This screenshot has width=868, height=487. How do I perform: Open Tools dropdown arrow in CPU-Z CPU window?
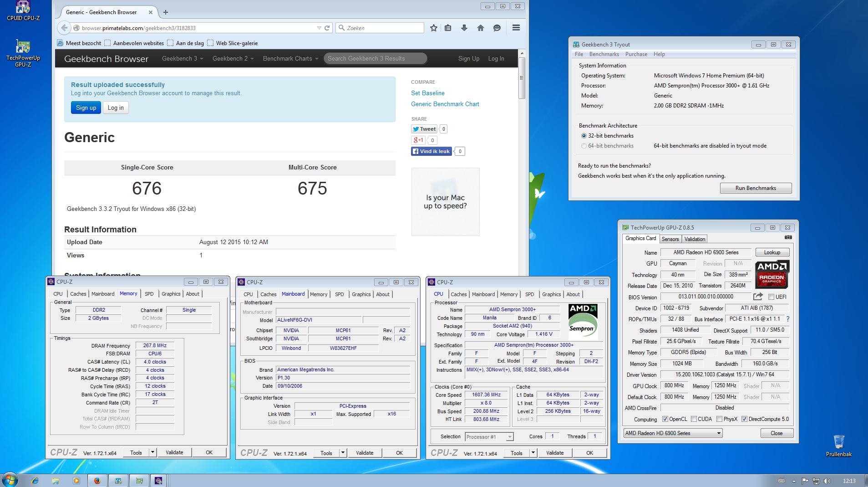(533, 453)
